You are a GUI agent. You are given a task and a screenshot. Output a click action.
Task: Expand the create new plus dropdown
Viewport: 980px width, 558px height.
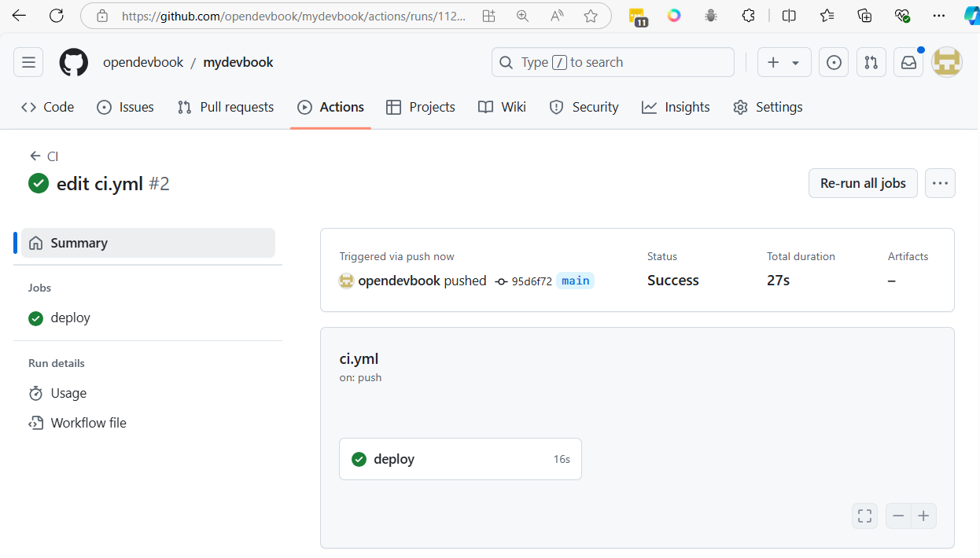click(783, 63)
